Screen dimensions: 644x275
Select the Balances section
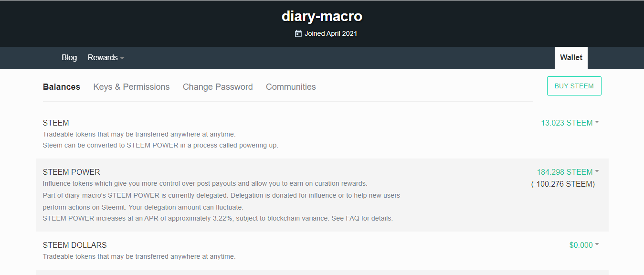62,87
